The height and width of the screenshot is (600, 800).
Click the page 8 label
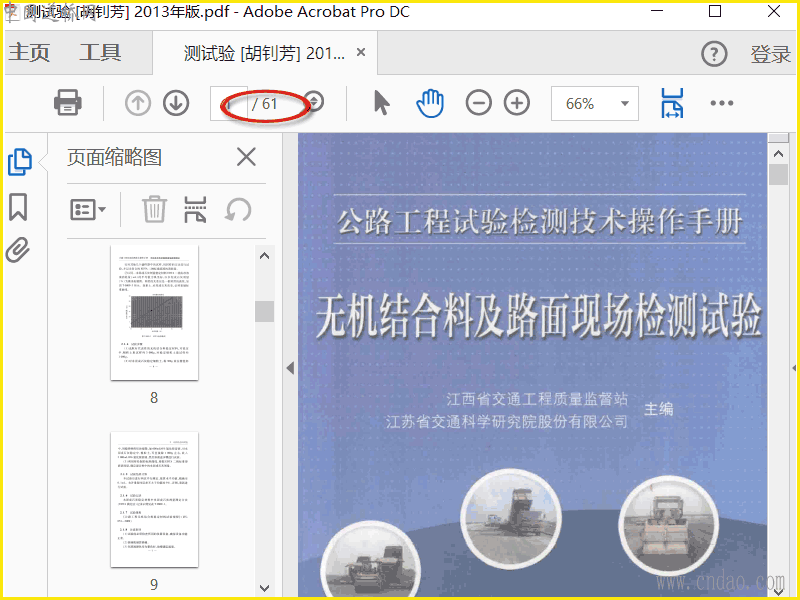(154, 397)
